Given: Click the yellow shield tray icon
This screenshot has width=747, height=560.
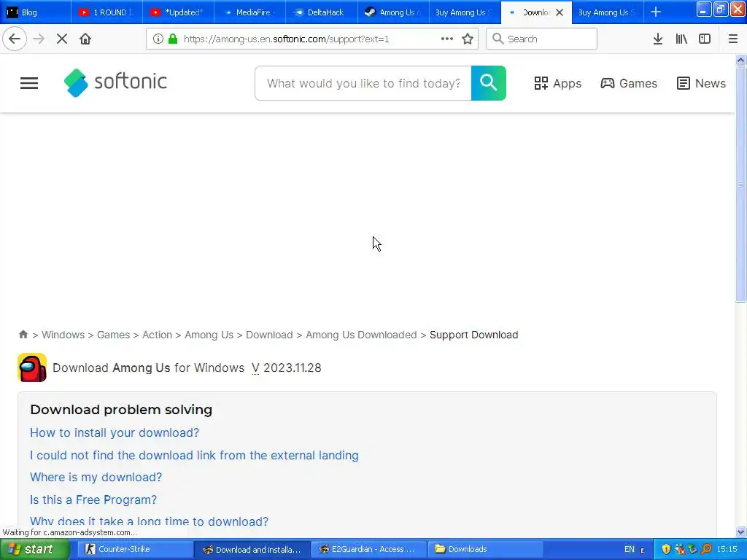Looking at the screenshot, I should point(666,549).
